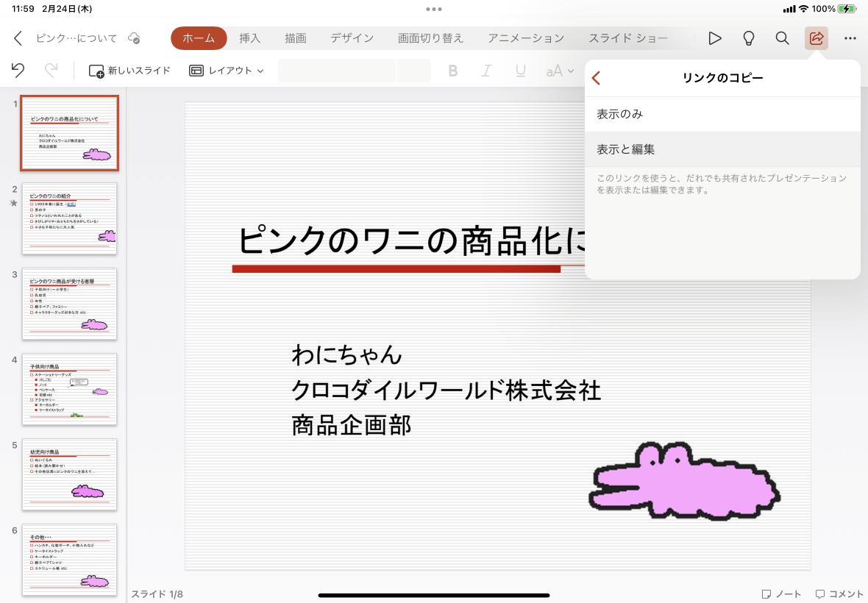
Task: Select the pink crocodile image on the slide
Action: pyautogui.click(x=684, y=481)
